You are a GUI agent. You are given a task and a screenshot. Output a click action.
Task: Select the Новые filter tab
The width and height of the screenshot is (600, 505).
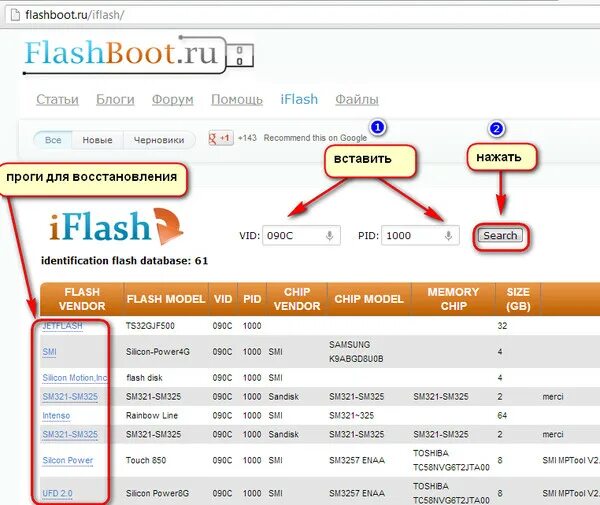[98, 140]
